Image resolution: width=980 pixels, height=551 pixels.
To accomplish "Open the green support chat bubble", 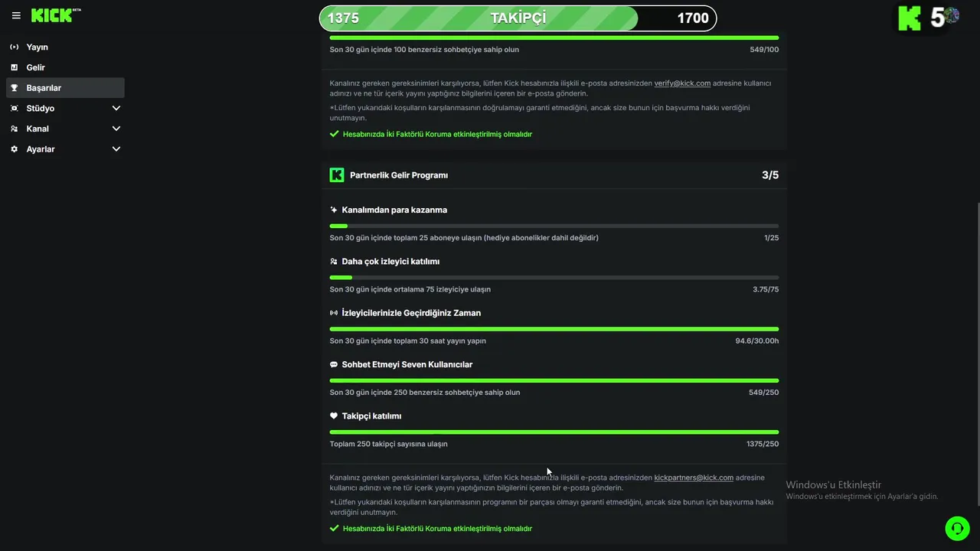I will 957,528.
